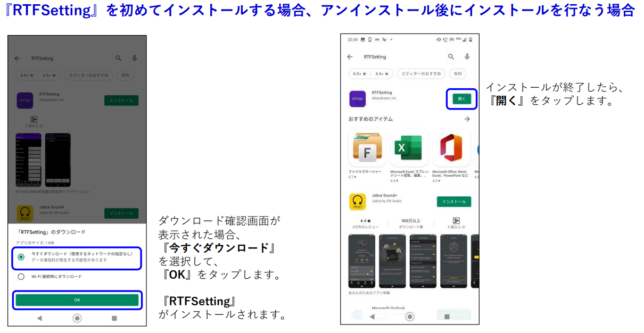Tap dimmed インストール button beside RTFSetting
Screen dimensions: 644x333
[x=121, y=101]
